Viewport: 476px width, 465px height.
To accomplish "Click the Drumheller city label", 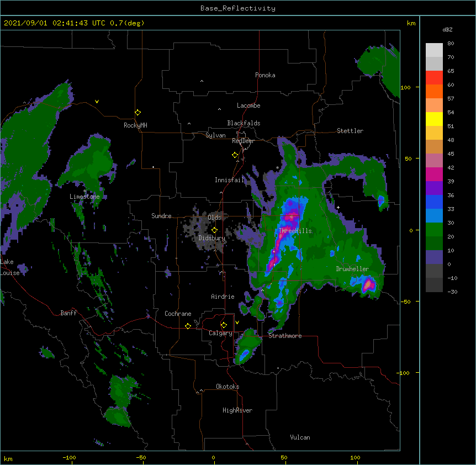I will [x=352, y=269].
